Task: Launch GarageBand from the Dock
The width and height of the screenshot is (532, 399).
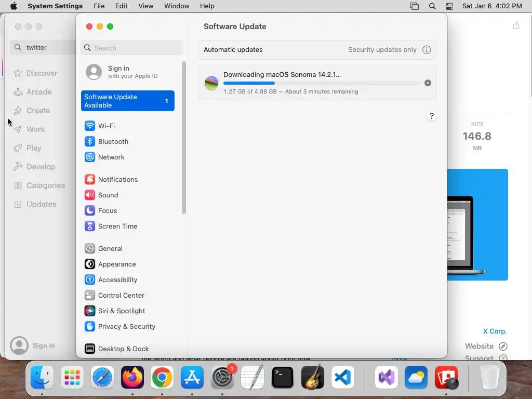Action: tap(312, 377)
